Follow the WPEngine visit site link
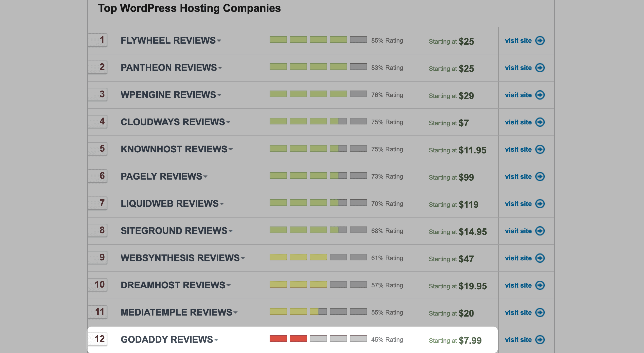 518,95
